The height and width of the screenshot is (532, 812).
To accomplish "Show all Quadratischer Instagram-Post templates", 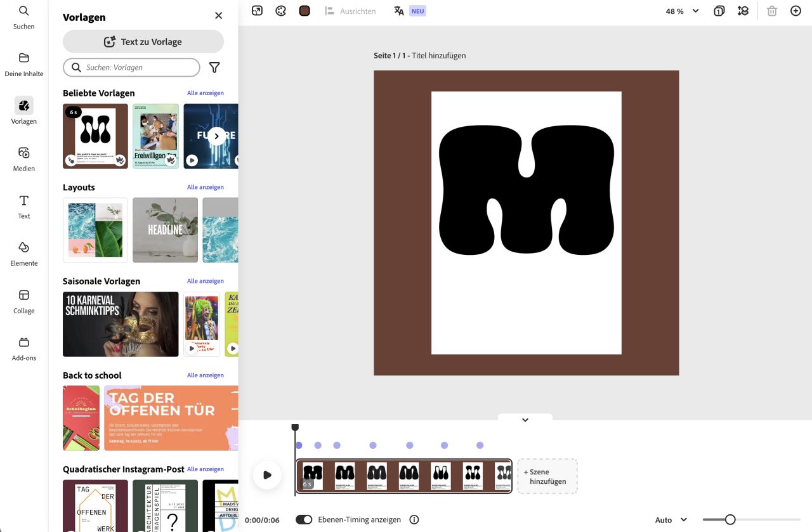I will 206,469.
